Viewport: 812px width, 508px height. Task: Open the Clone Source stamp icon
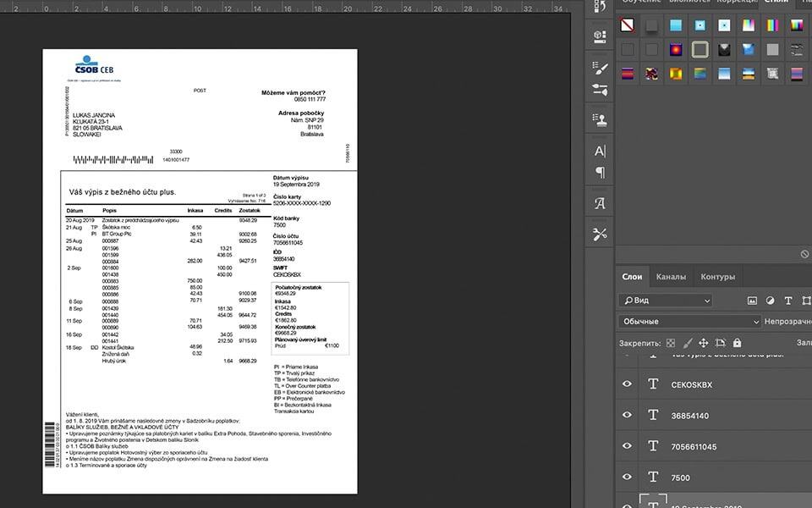(600, 119)
